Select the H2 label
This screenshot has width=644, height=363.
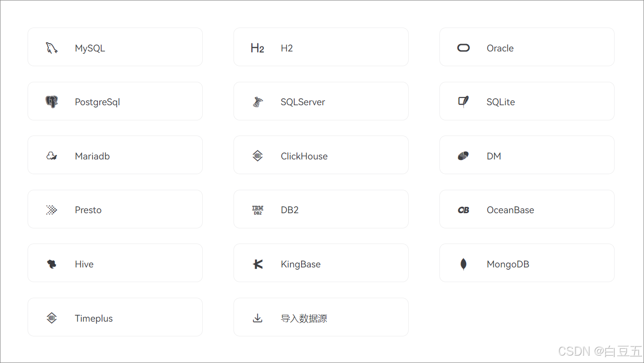[287, 48]
